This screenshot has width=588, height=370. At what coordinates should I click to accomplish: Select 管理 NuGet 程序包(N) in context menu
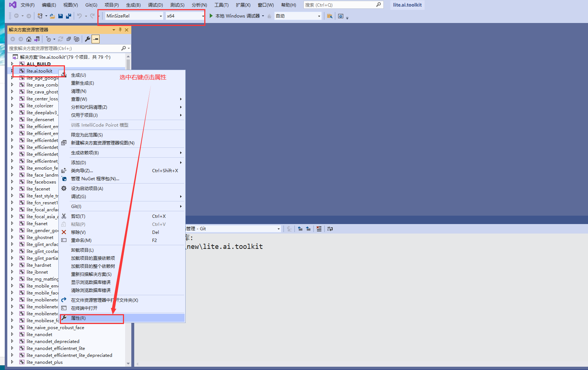pyautogui.click(x=122, y=179)
